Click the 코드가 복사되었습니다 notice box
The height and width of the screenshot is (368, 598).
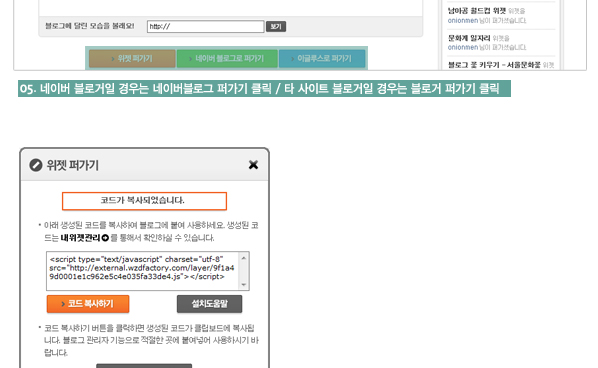144,201
